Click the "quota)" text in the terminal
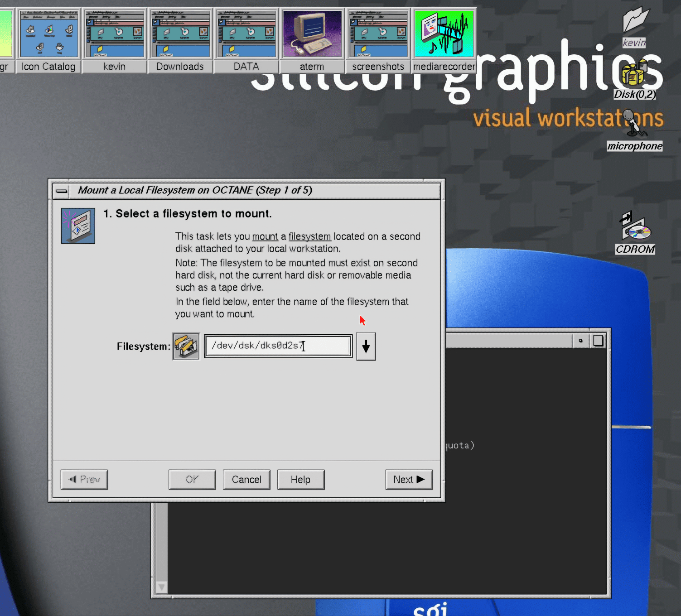 (x=460, y=445)
